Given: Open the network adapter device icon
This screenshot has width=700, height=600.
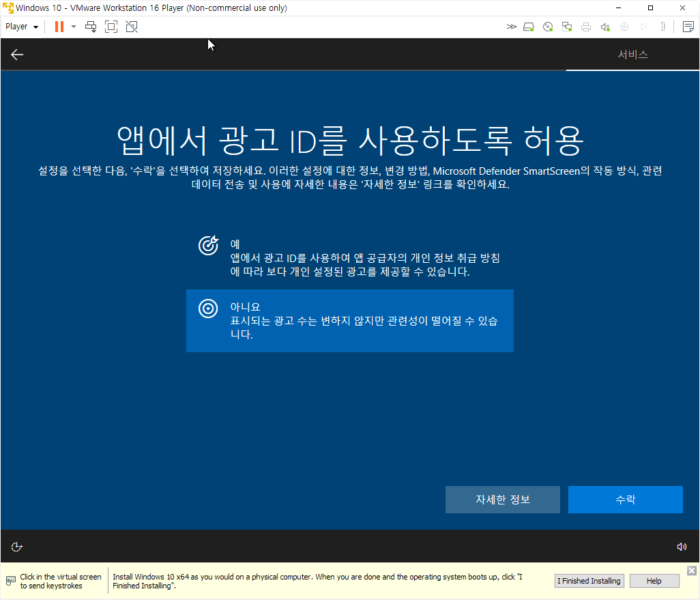Looking at the screenshot, I should click(567, 27).
